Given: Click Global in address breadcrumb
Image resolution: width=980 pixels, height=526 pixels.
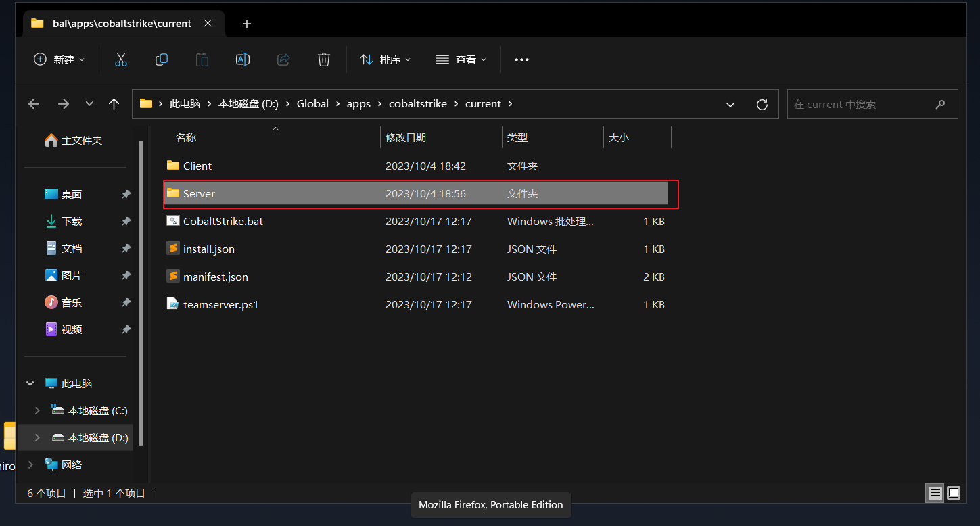Looking at the screenshot, I should [312, 104].
